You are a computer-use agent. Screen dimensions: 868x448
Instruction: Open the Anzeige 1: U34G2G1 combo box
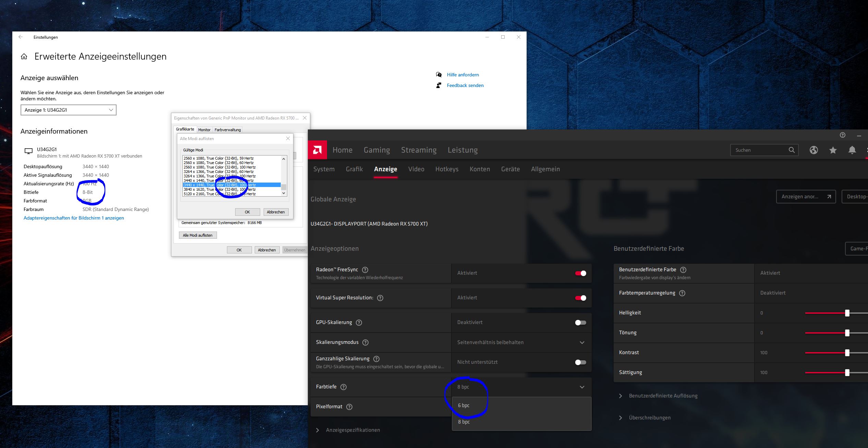[69, 110]
